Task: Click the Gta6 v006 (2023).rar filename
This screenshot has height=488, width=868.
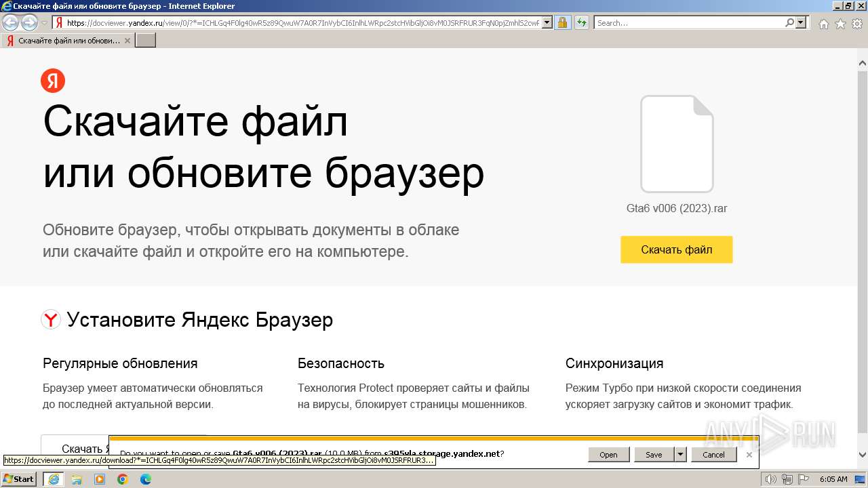Action: 677,208
